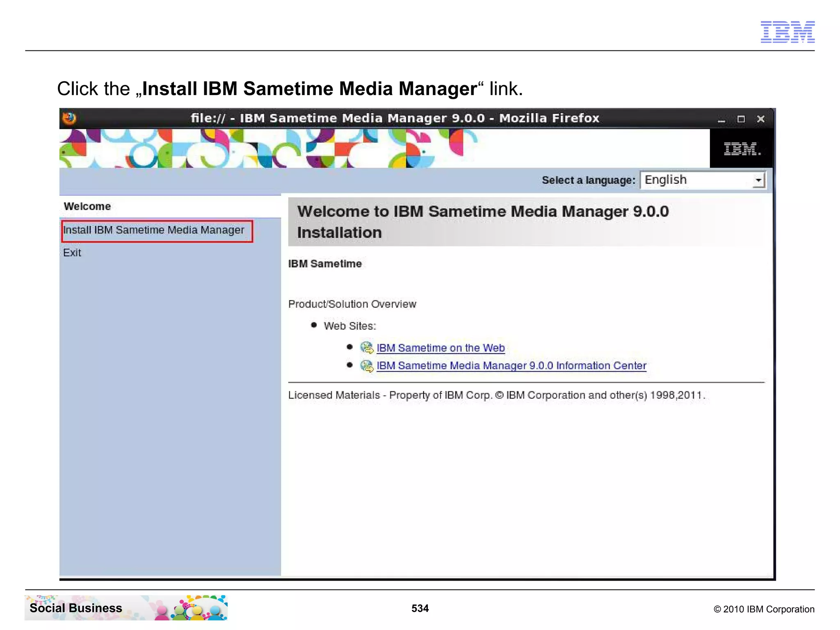Click the Licensed Materials copyright line
840x630 pixels.
tap(497, 395)
